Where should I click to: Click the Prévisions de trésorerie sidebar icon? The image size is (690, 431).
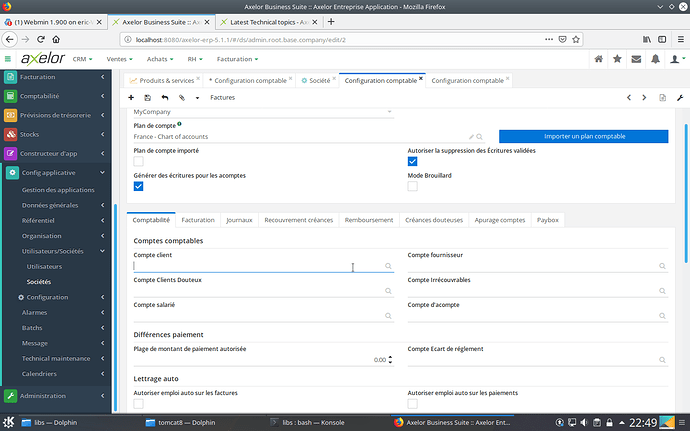pos(11,115)
